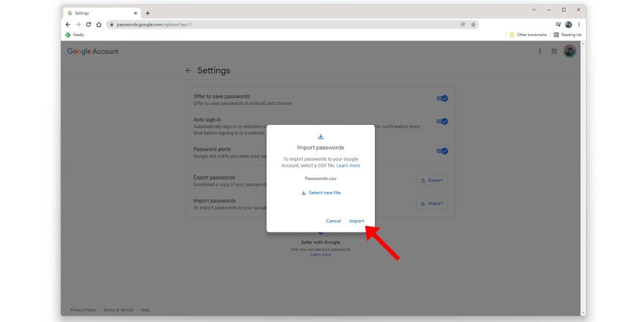Open the Feedly bookmark

click(75, 35)
